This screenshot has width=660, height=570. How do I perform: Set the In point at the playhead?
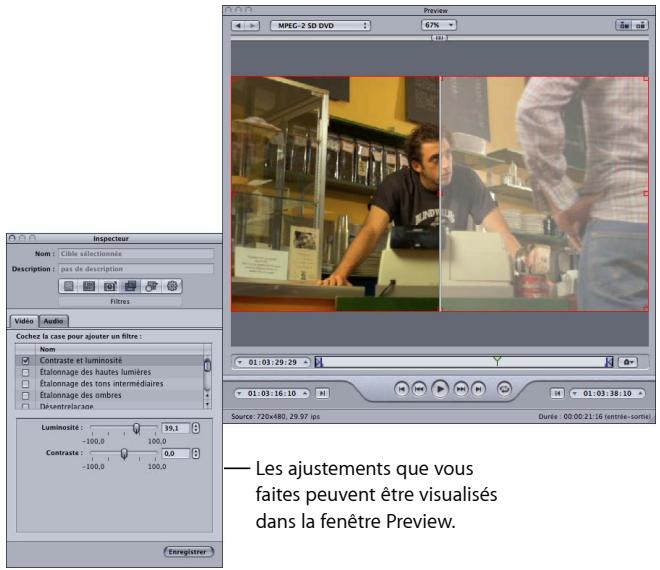(x=322, y=393)
